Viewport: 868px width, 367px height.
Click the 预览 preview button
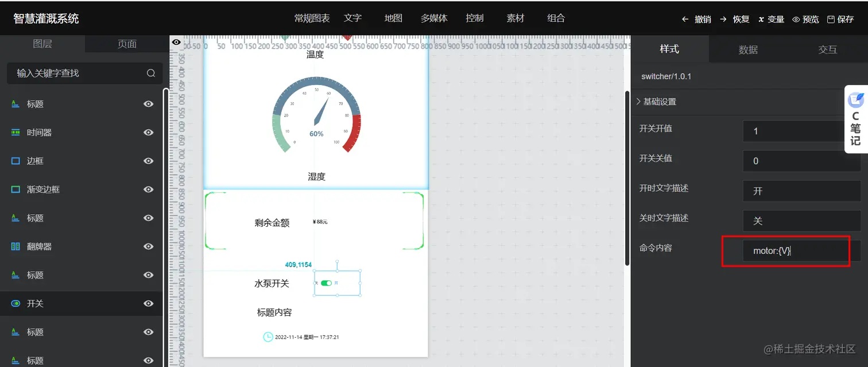(x=805, y=19)
